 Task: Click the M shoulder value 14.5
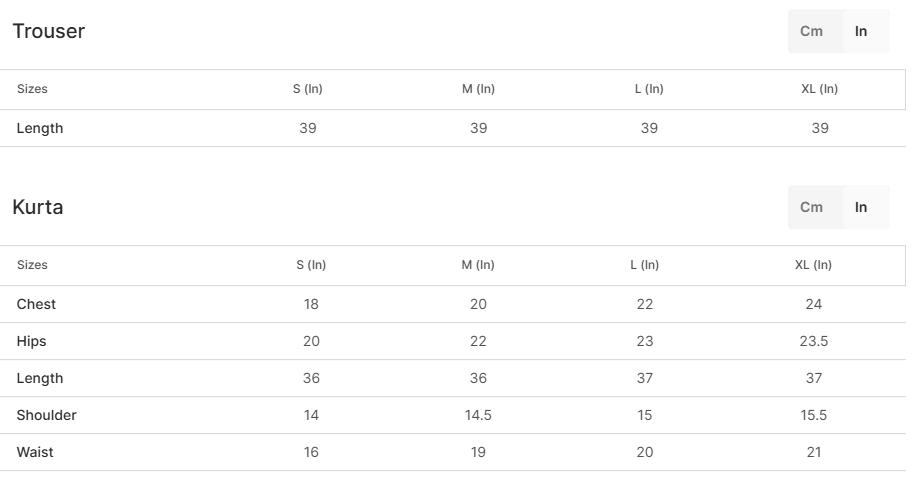pos(478,415)
